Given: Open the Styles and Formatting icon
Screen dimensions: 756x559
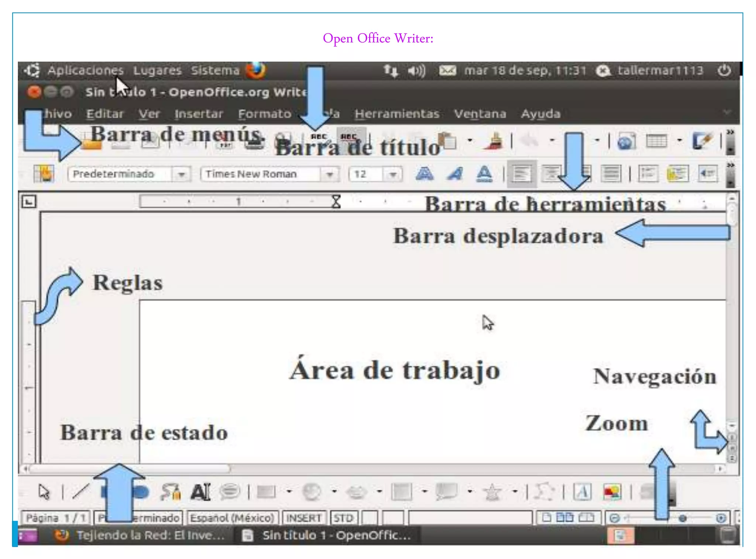Looking at the screenshot, I should pos(44,174).
